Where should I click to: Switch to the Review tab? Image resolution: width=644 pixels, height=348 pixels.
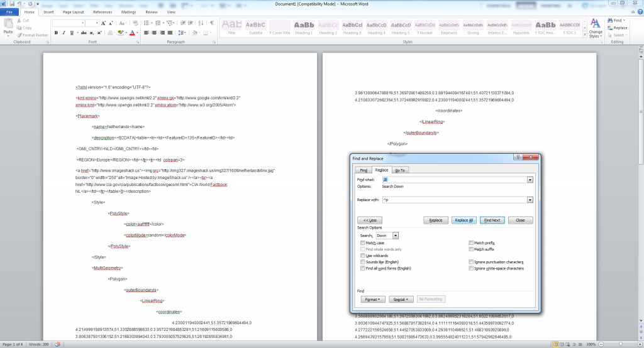pos(152,13)
